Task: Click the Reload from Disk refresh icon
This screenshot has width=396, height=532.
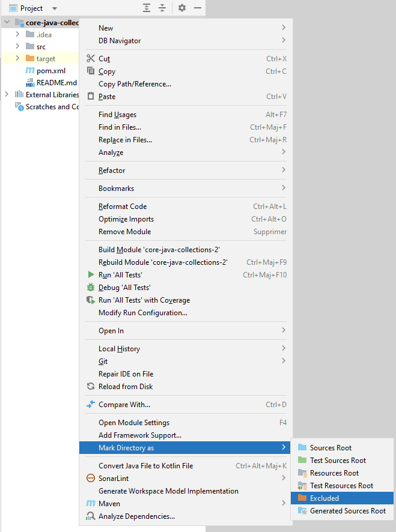Action: point(91,386)
